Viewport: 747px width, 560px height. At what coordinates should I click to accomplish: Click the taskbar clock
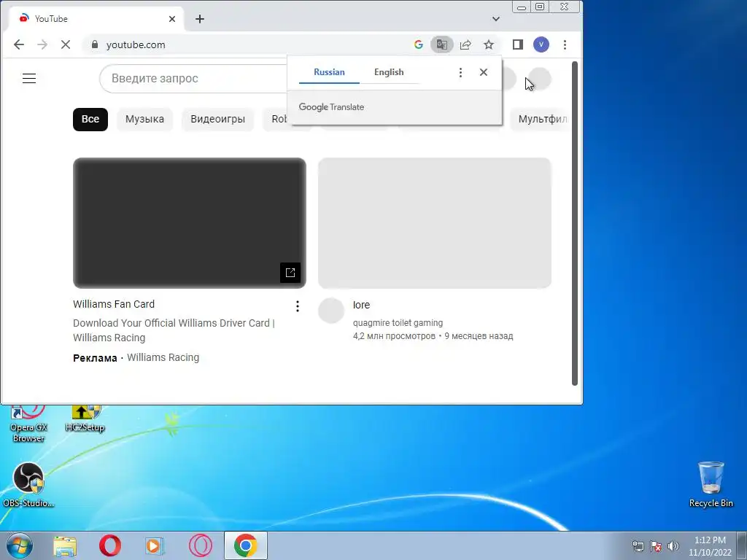710,546
